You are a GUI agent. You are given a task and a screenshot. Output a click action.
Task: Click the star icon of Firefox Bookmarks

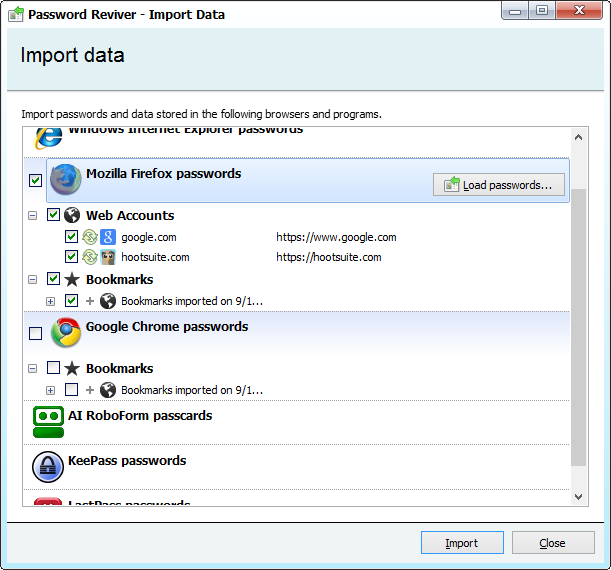click(72, 279)
